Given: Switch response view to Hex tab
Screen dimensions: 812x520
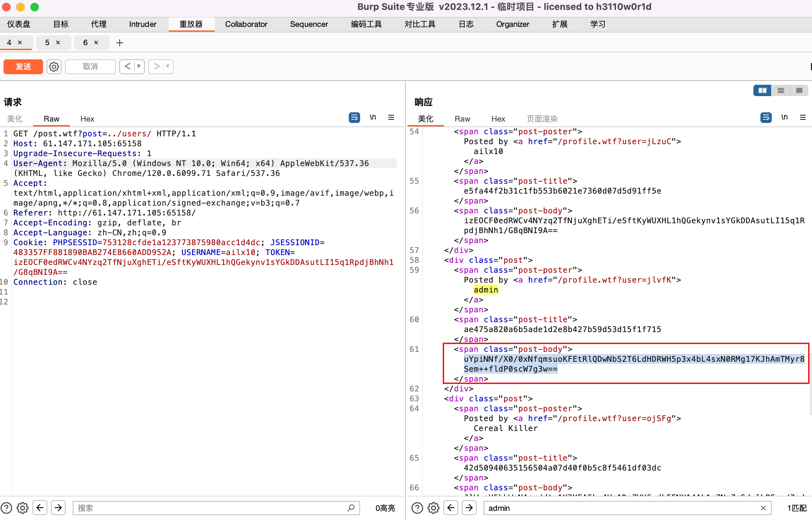Looking at the screenshot, I should click(x=498, y=119).
